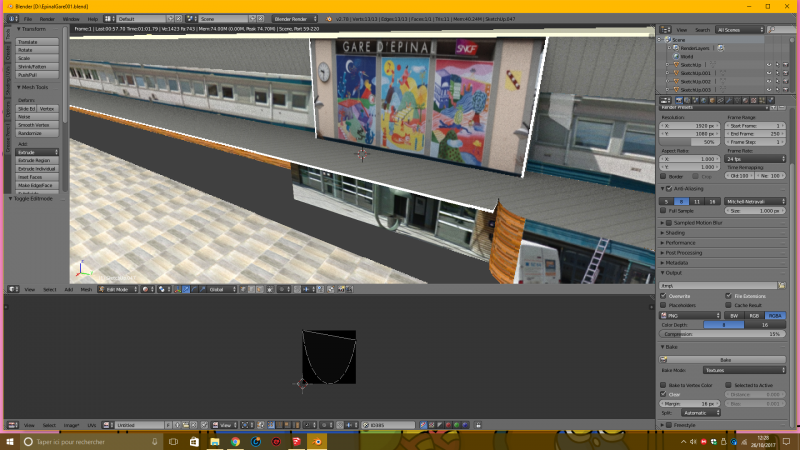Open File Explorer from the taskbar
This screenshot has width=800, height=450.
tap(215, 442)
